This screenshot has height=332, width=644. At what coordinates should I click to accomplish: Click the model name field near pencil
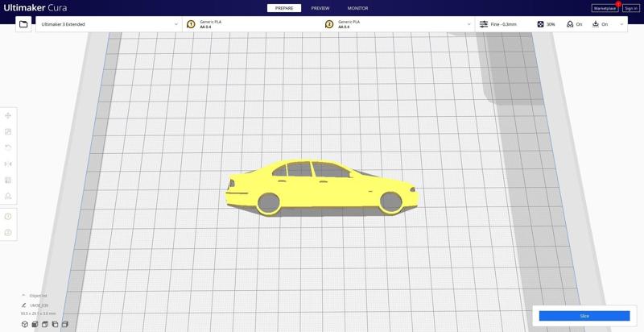[39, 305]
